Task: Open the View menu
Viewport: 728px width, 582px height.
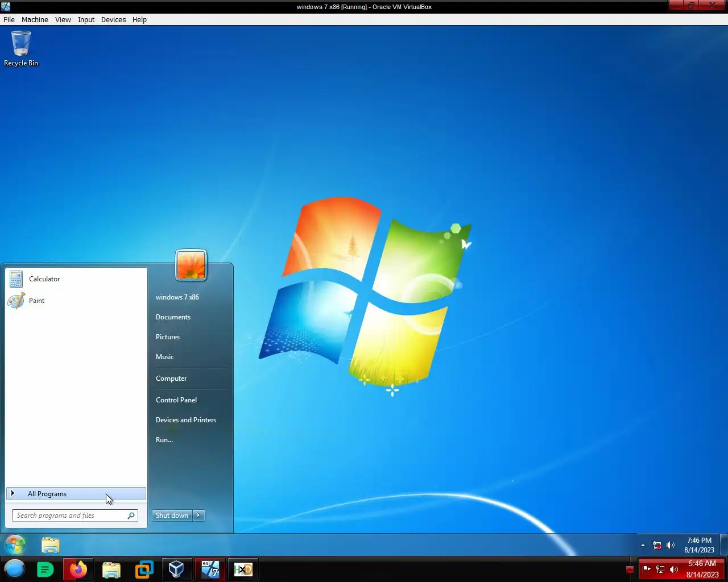Action: click(x=63, y=19)
